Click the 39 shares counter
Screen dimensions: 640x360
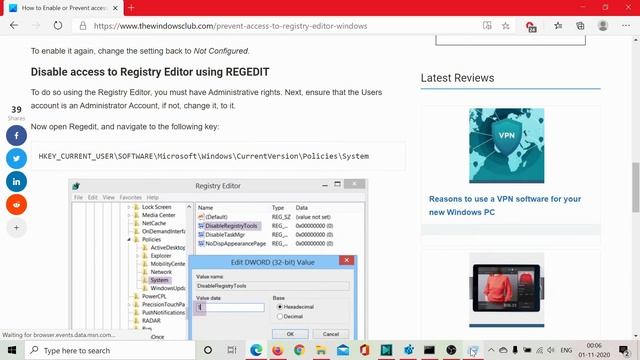16,113
